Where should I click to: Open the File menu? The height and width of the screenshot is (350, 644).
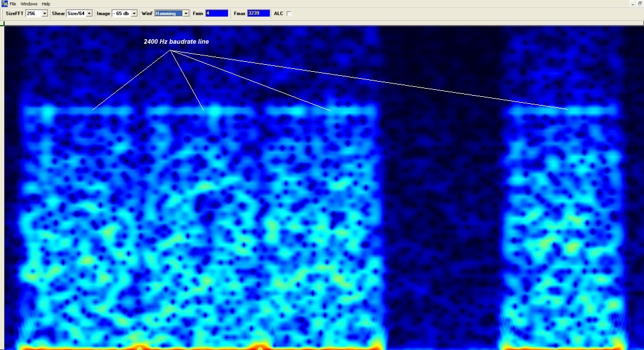[x=13, y=3]
